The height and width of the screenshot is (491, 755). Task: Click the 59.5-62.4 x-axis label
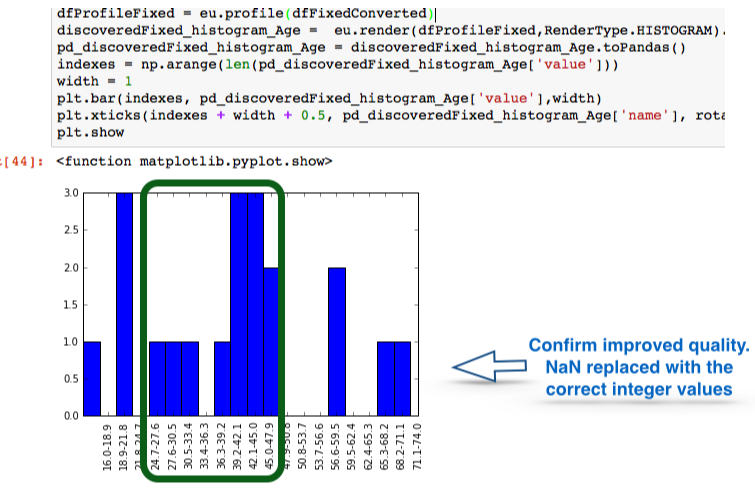351,447
